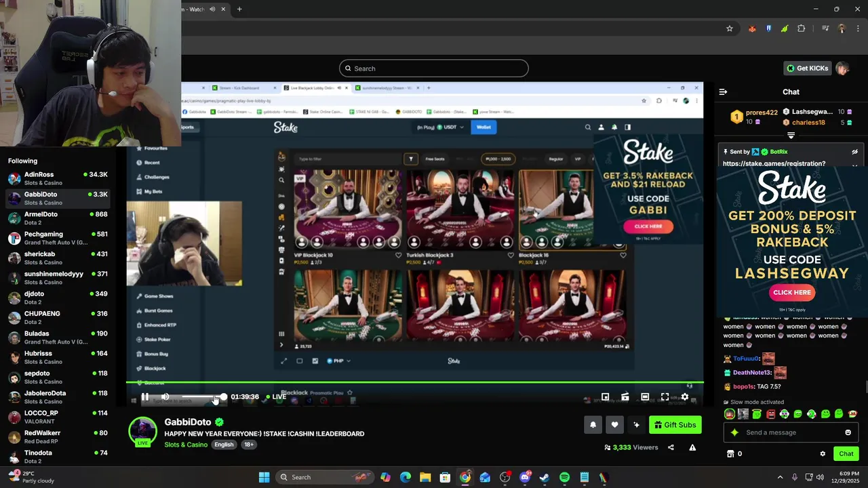Open the video player settings gear
This screenshot has width=868, height=488.
pos(685,396)
